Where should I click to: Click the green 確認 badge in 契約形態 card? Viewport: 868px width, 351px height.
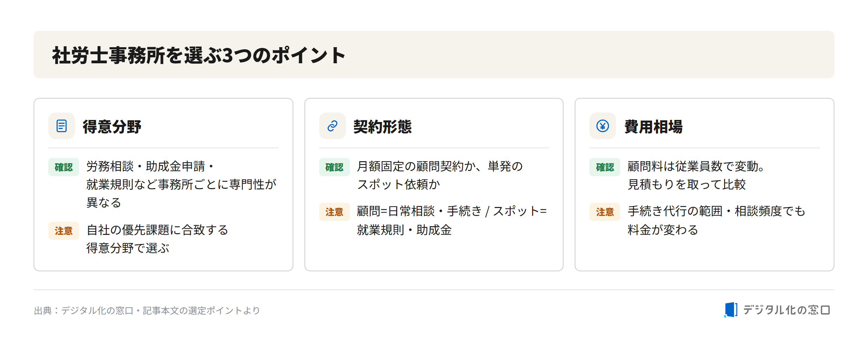click(334, 167)
